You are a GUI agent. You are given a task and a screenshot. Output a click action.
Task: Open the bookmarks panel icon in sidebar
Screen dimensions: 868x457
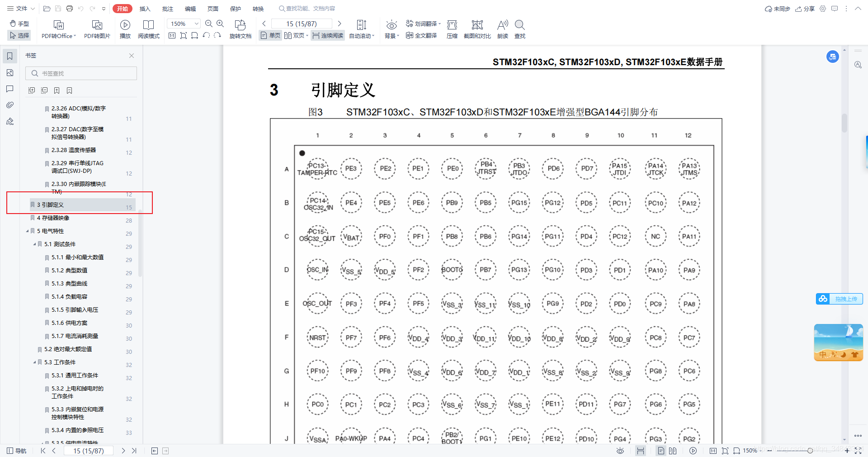10,56
